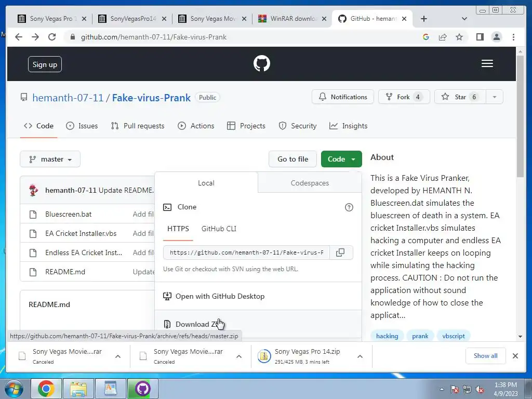Select the Local tab in Code dropdown
This screenshot has width=532, height=399.
(206, 183)
